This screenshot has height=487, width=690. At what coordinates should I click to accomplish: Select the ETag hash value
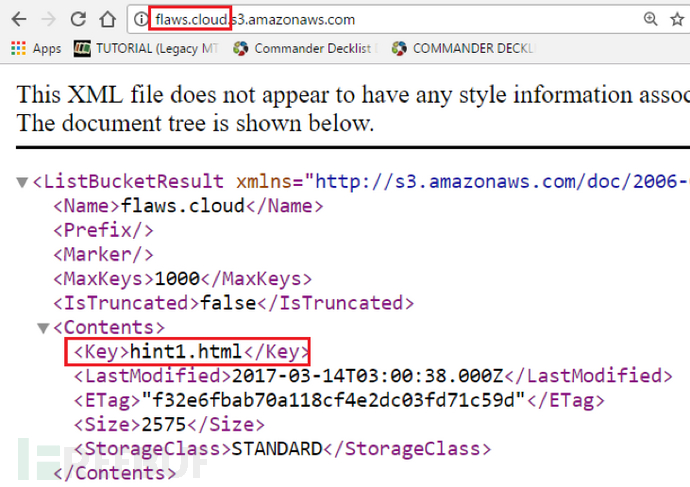pos(334,400)
